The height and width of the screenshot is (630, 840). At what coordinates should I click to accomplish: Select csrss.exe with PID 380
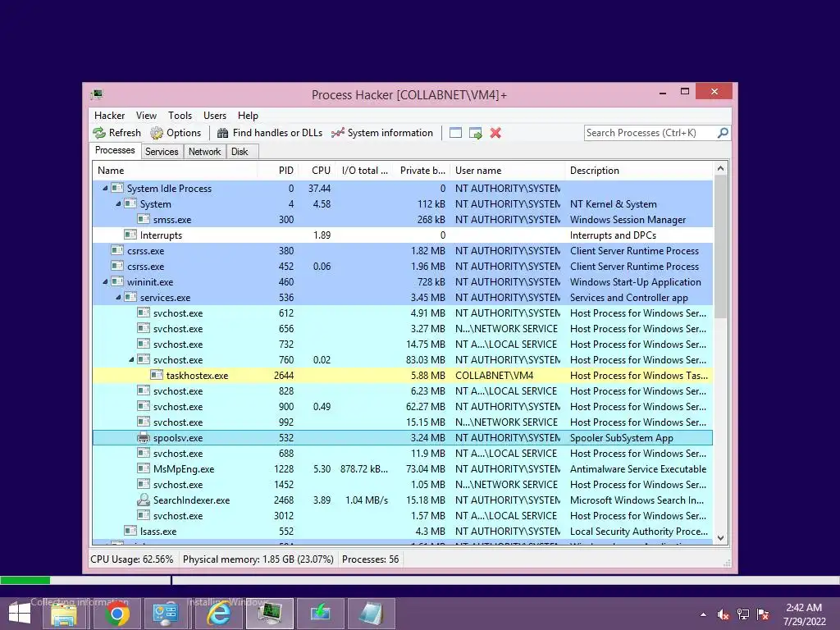(x=403, y=251)
